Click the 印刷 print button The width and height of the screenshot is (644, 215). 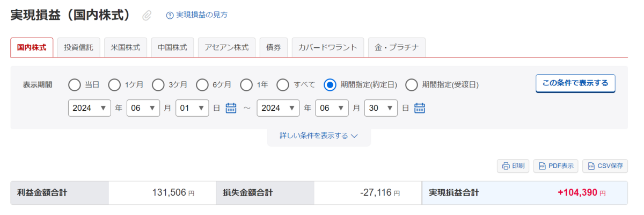(514, 166)
